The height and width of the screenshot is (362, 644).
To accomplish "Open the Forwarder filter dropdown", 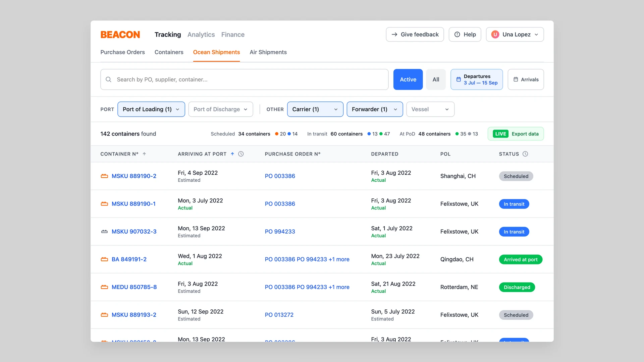I will tap(375, 109).
